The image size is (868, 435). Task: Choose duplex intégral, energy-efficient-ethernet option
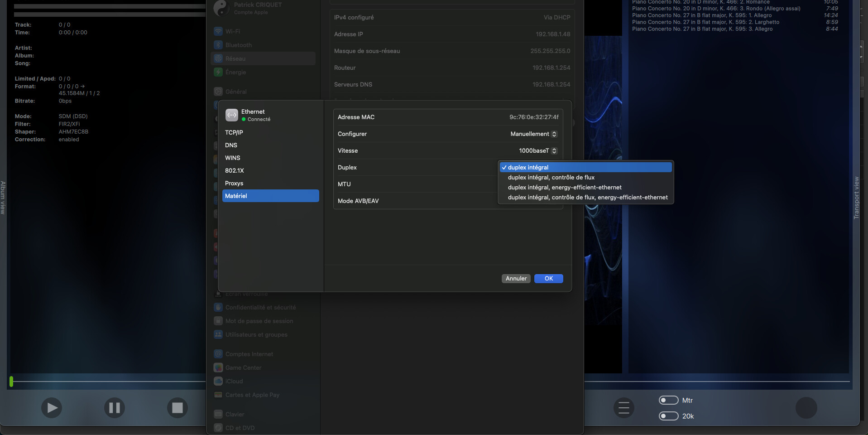pyautogui.click(x=565, y=188)
